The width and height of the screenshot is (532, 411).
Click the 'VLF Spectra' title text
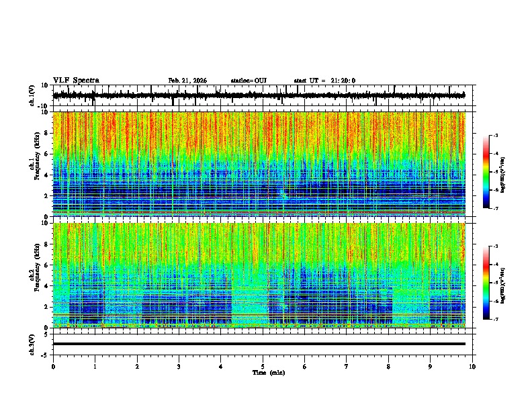pyautogui.click(x=76, y=81)
